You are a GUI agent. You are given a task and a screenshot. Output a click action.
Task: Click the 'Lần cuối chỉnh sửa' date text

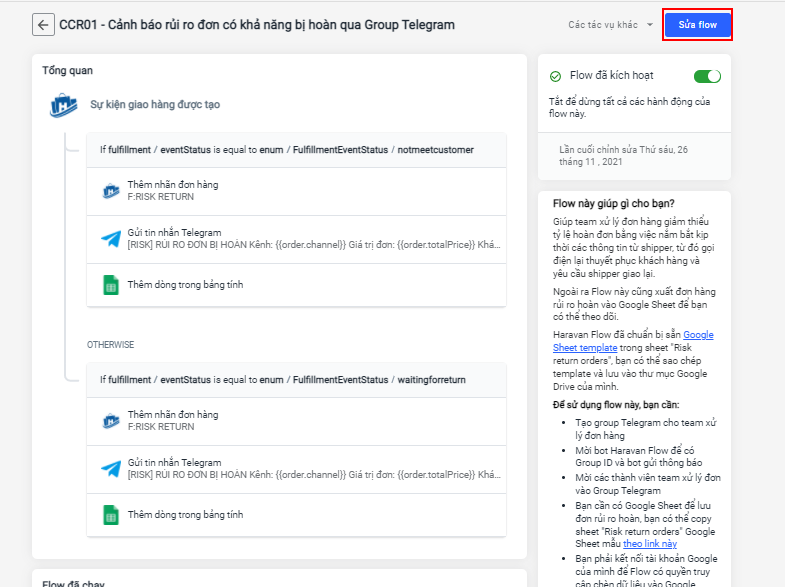coord(623,156)
